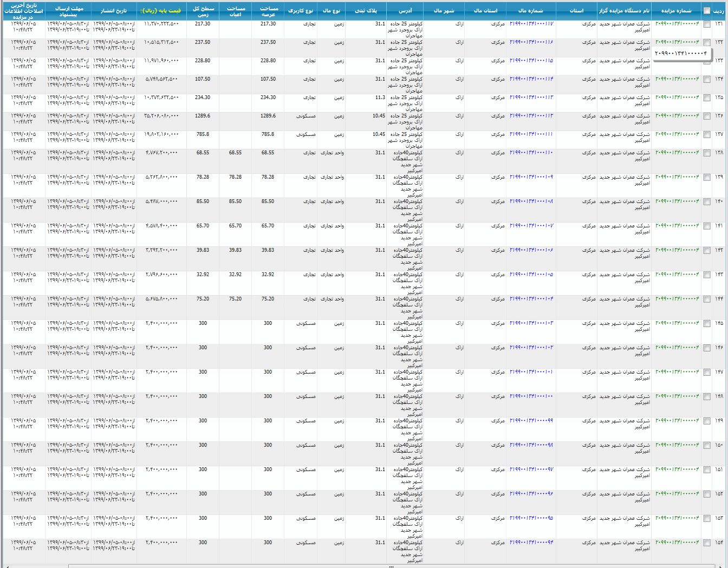Click the نام دستگاه مزایده گزار header
The image size is (728, 568).
[x=625, y=11]
